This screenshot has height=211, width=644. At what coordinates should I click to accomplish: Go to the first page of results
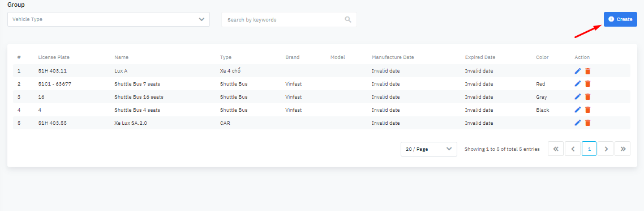click(556, 149)
